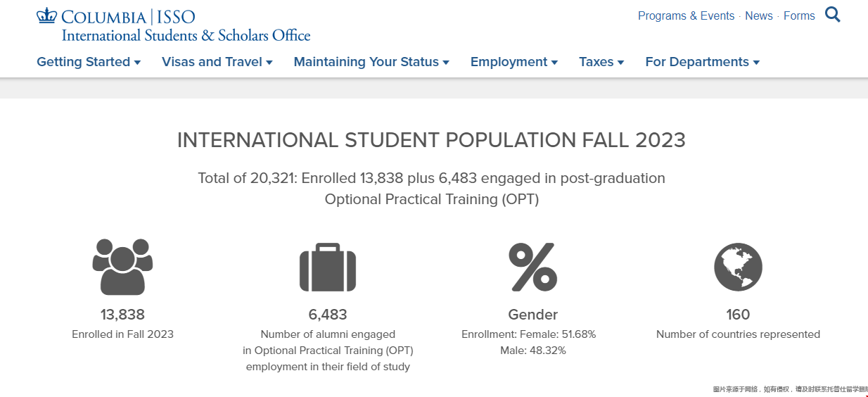Screen dimensions: 868x397
Task: Expand the Employment menu arrow
Action: click(554, 63)
